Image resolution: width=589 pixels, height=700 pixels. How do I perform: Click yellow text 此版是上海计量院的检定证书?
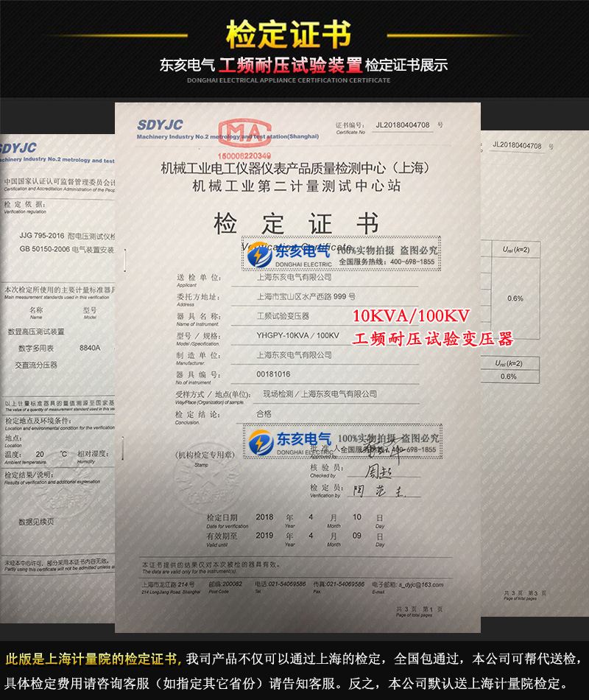click(91, 659)
